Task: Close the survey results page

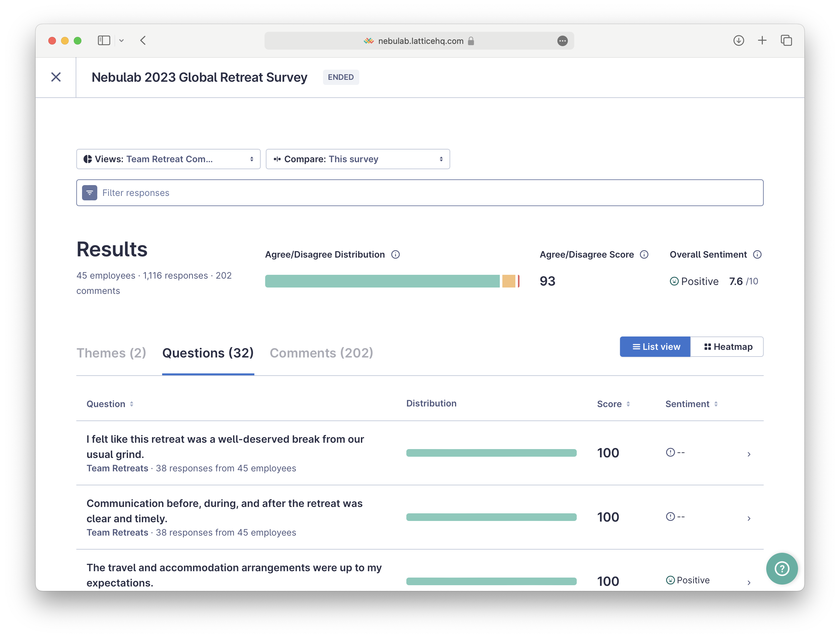Action: (56, 77)
